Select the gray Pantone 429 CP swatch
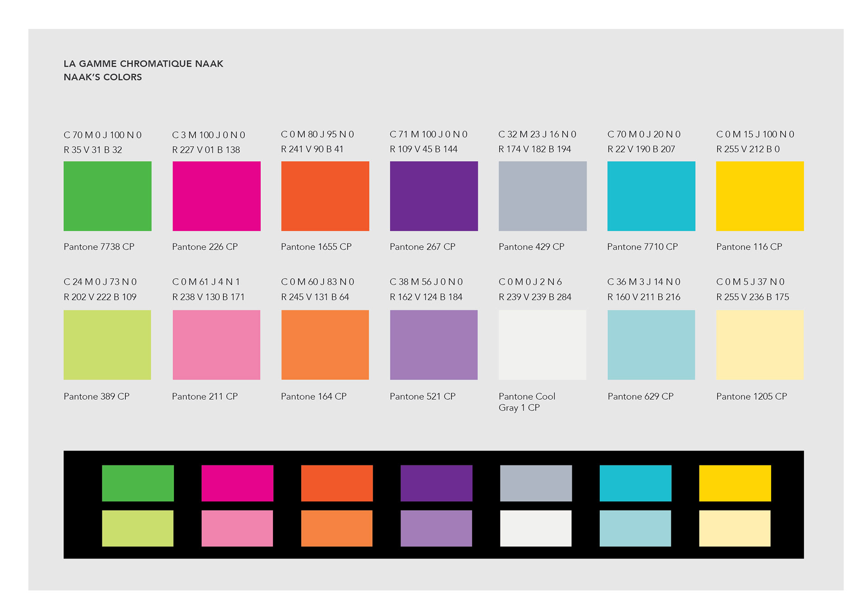This screenshot has height=615, width=868. [x=542, y=196]
